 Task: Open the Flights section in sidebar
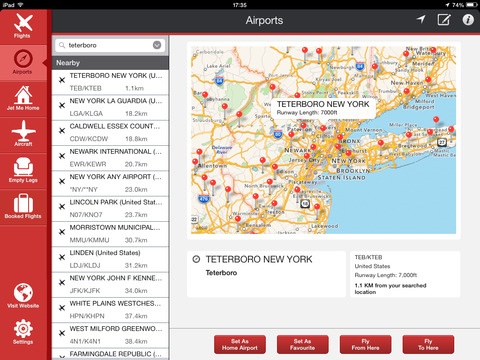tap(23, 27)
